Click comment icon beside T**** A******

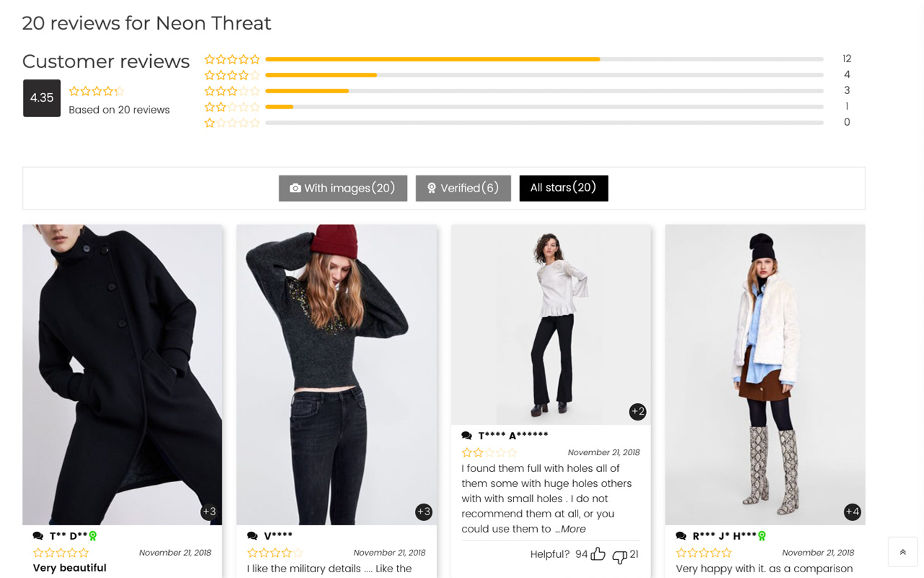click(x=467, y=436)
